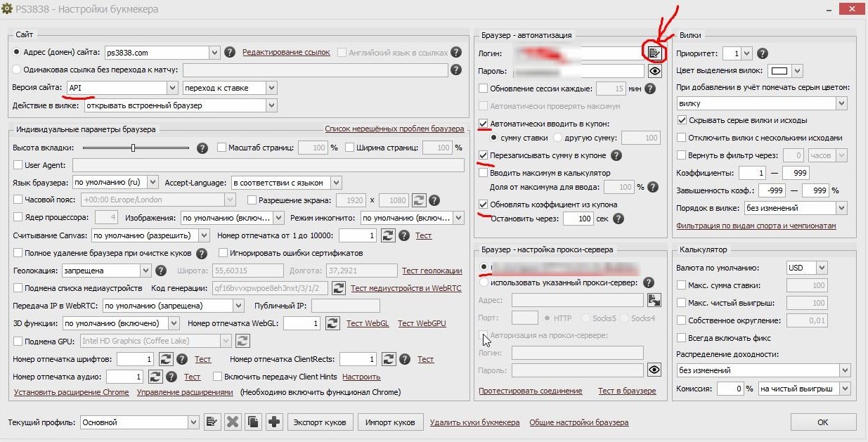Click help icon next to Остановить через field
The height and width of the screenshot is (442, 868).
coord(618,219)
